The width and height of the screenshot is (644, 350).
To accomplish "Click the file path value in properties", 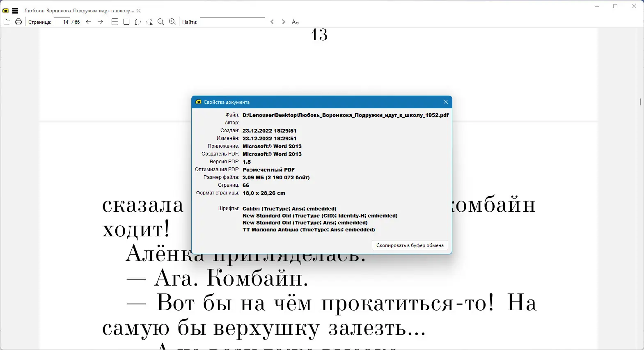I will point(346,115).
